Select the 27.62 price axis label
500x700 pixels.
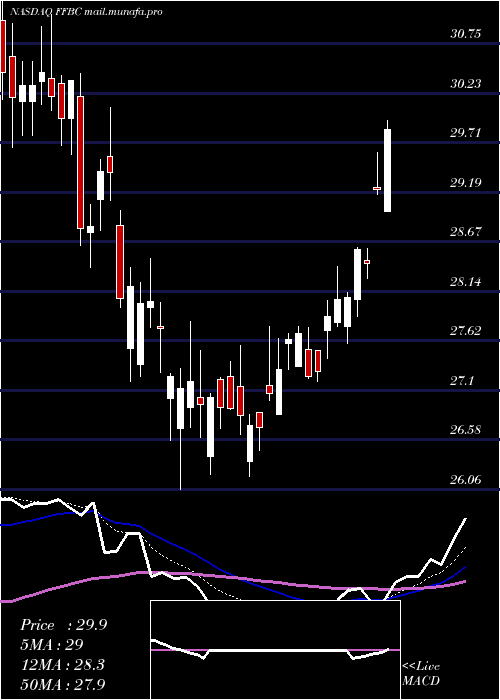tap(466, 331)
